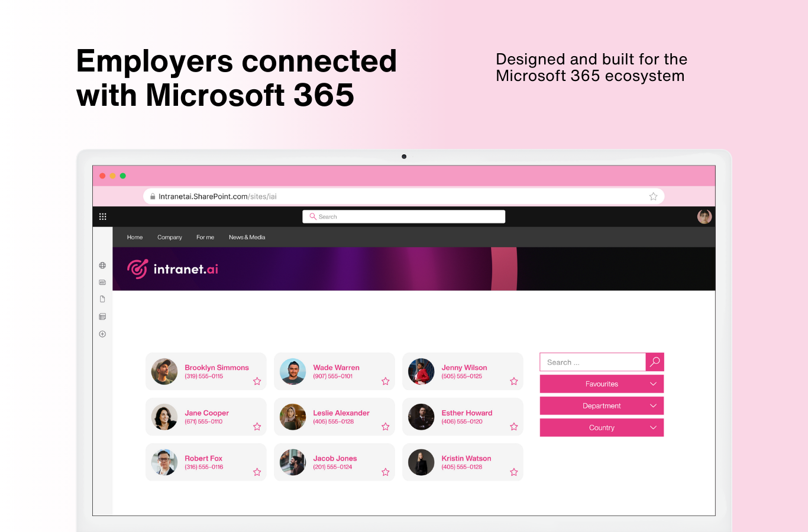This screenshot has height=532, width=808.
Task: Mark Jacob Jones as a favourite
Action: click(x=385, y=472)
